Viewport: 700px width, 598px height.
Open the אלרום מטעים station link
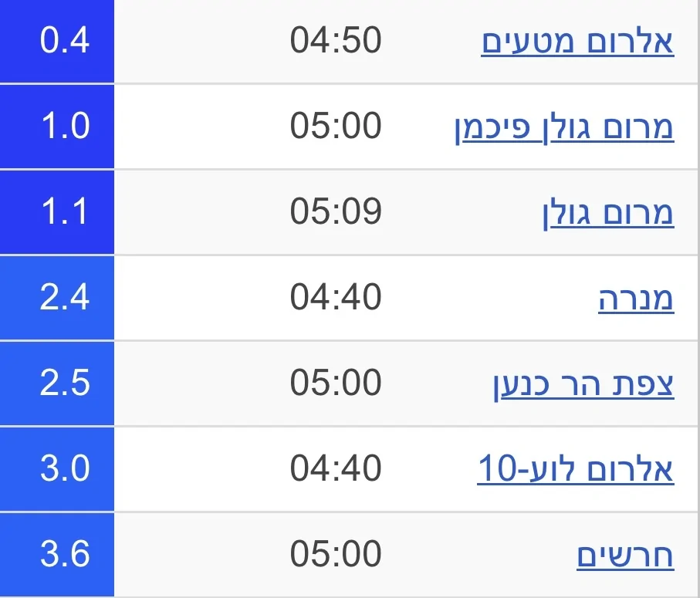click(577, 42)
